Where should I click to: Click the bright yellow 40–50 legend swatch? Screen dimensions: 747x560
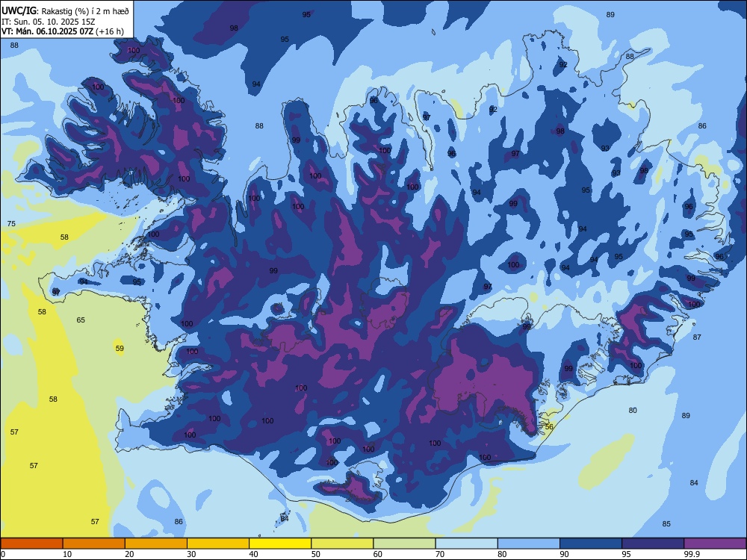[280, 544]
